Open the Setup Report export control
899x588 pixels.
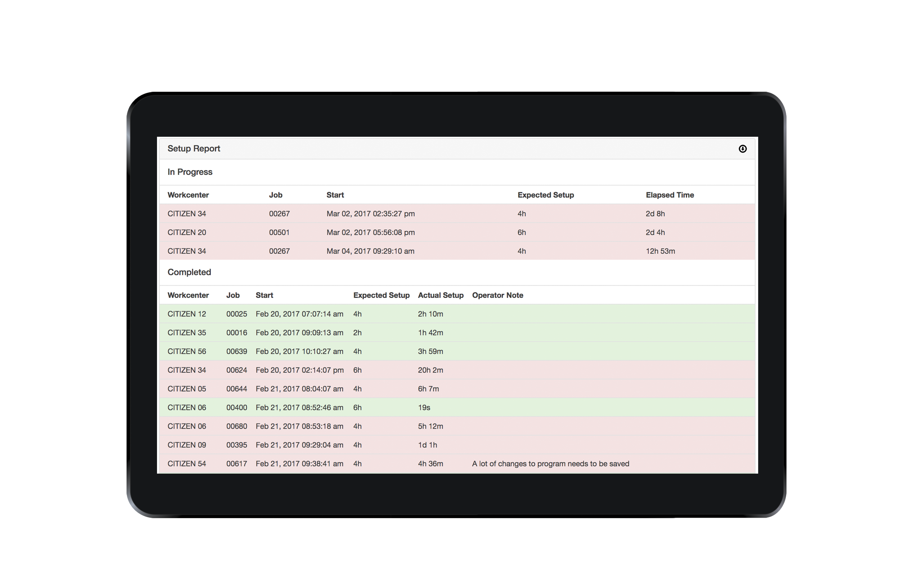pos(743,149)
